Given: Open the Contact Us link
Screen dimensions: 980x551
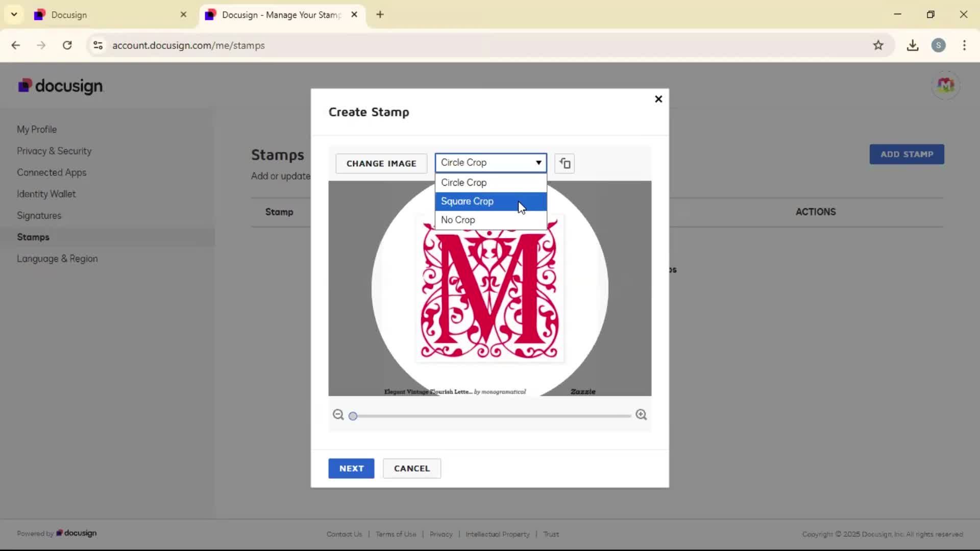Looking at the screenshot, I should (344, 534).
